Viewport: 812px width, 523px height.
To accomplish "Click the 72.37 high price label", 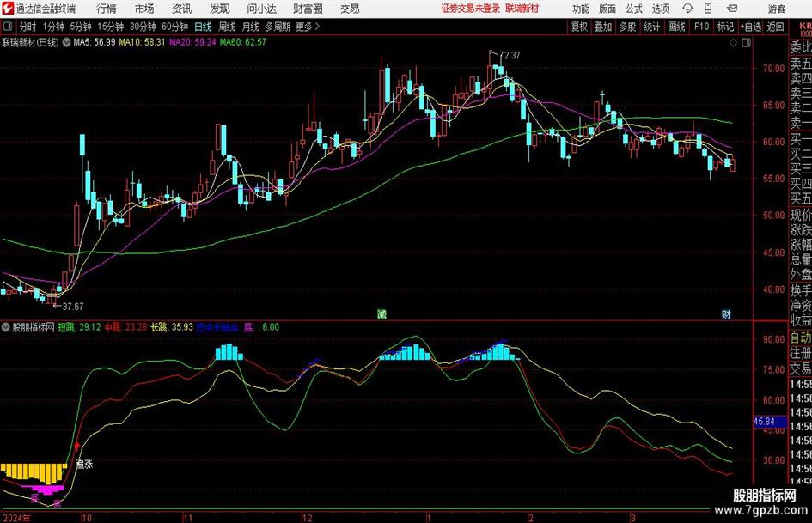I will coord(510,55).
